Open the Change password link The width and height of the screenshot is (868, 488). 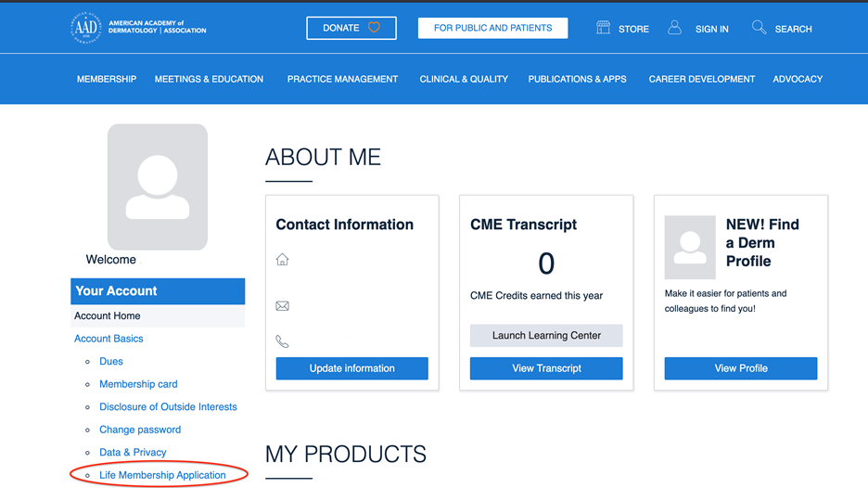[140, 430]
